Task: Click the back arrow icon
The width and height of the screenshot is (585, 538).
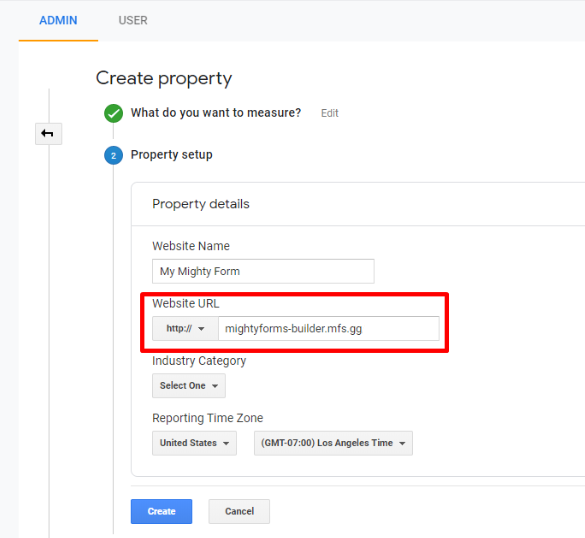Action: [x=49, y=134]
